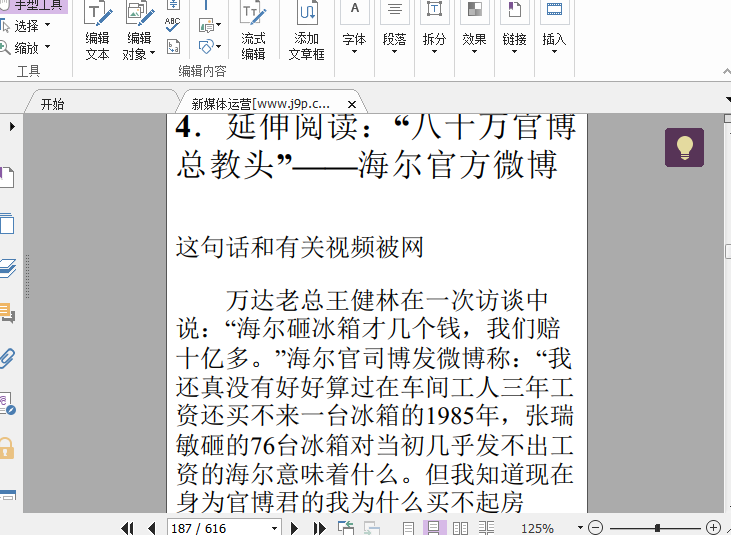Toggle continuous page view mode
Viewport: 731px width, 535px height.
point(434,528)
